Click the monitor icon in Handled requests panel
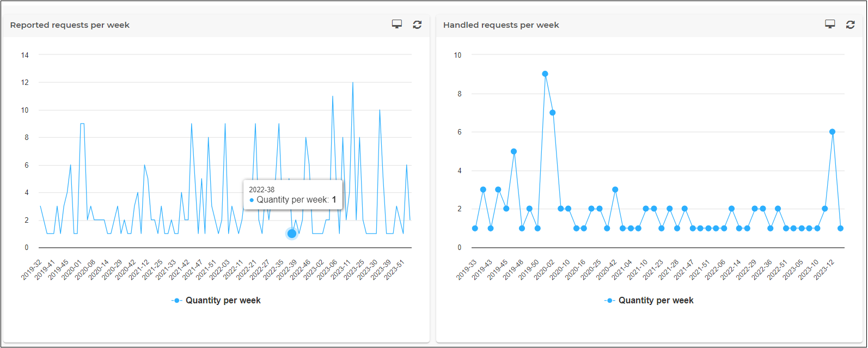 pyautogui.click(x=830, y=25)
